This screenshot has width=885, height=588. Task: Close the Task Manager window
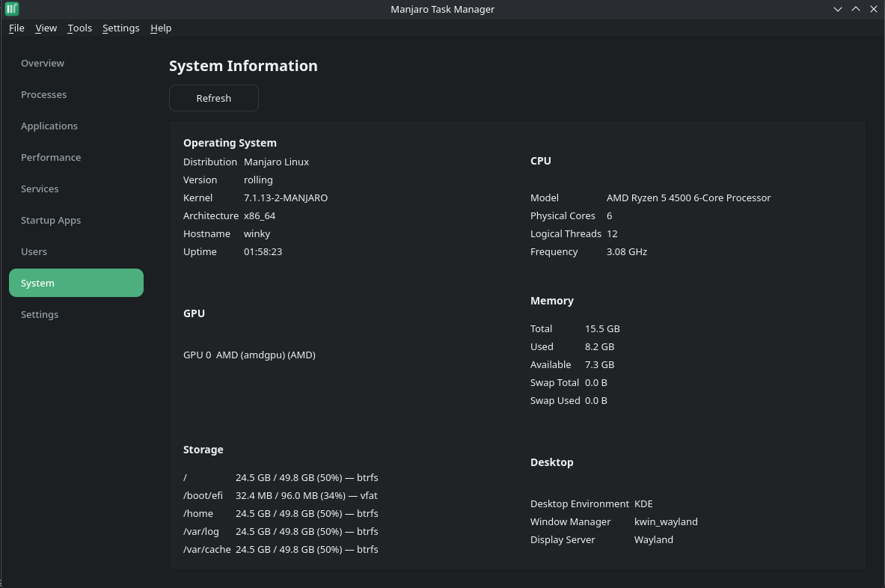coord(874,9)
